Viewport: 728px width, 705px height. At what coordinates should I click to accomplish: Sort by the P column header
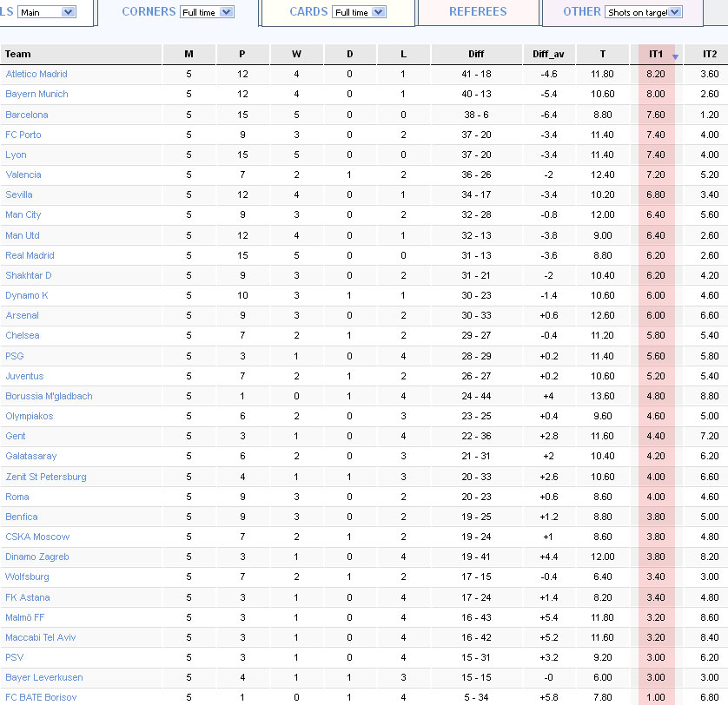click(242, 54)
